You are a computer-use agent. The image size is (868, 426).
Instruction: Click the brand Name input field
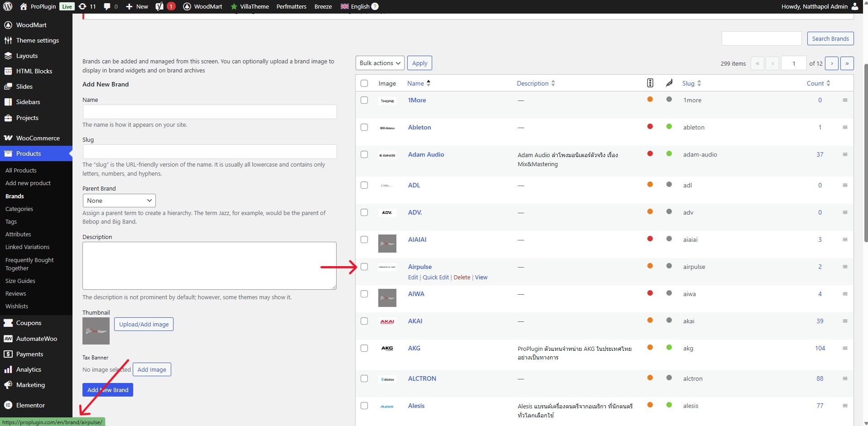tap(209, 112)
